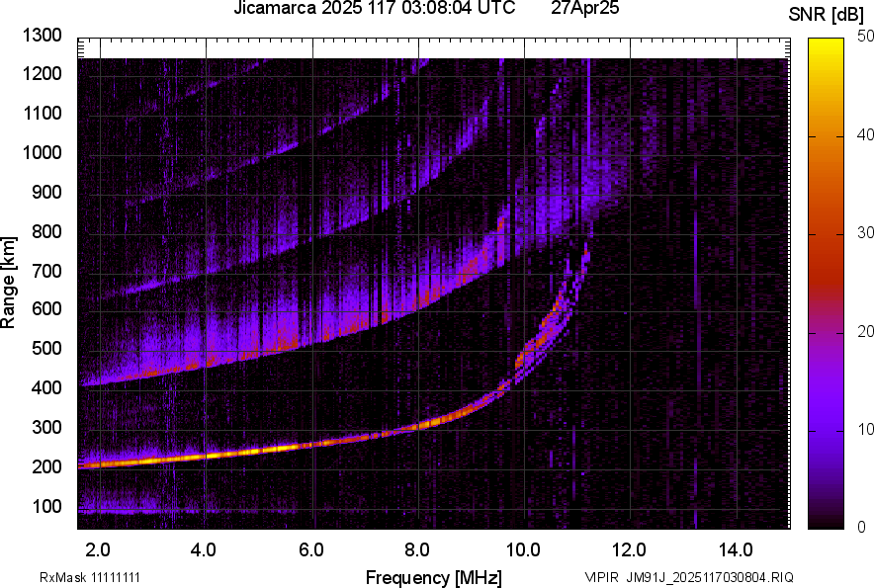The width and height of the screenshot is (874, 588).
Task: Click the range tick label 600
Action: pyautogui.click(x=46, y=308)
